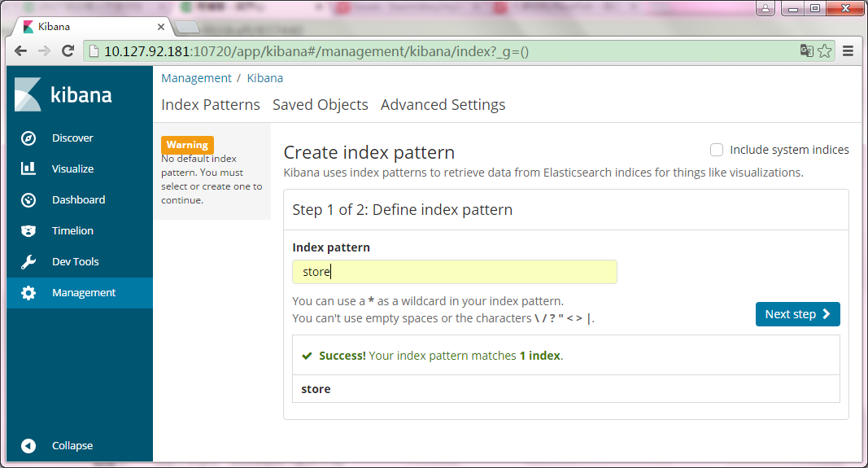Click the page icon in address bar
Image resolution: width=868 pixels, height=468 pixels.
click(94, 51)
